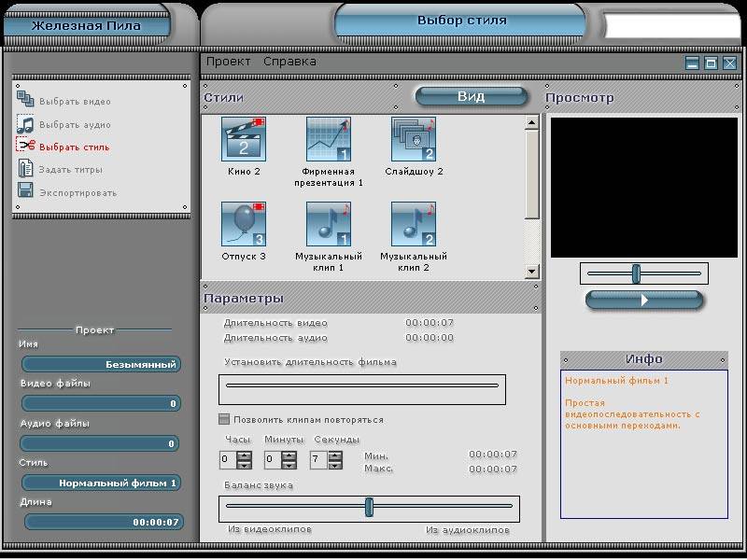This screenshot has width=747, height=560.
Task: Click the Задать титры step
Action: tap(70, 170)
